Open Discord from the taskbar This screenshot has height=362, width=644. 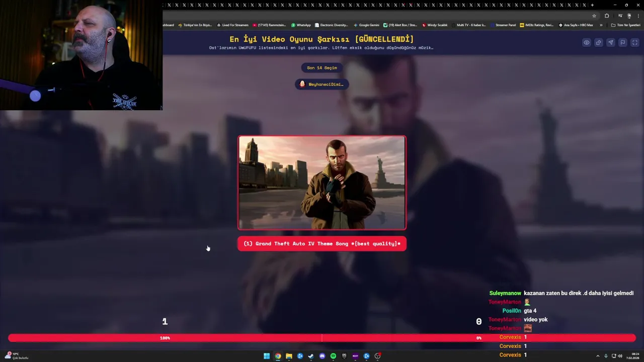[322, 356]
